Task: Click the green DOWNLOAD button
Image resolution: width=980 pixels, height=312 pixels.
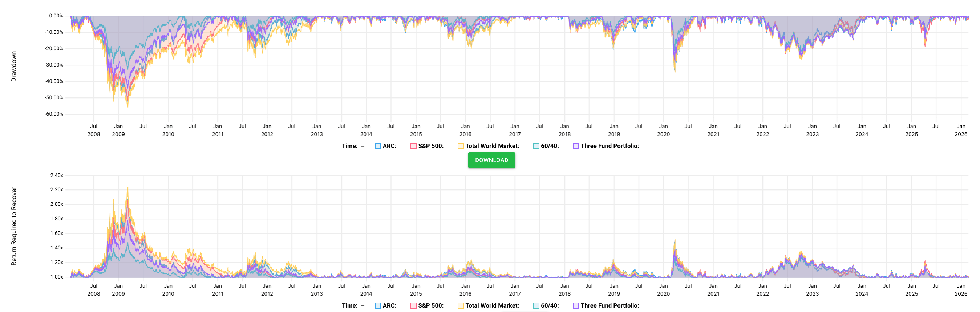Action: pyautogui.click(x=491, y=160)
